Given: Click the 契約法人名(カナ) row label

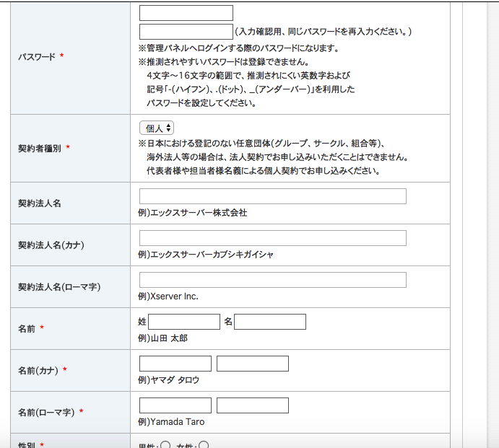Looking at the screenshot, I should (51, 245).
